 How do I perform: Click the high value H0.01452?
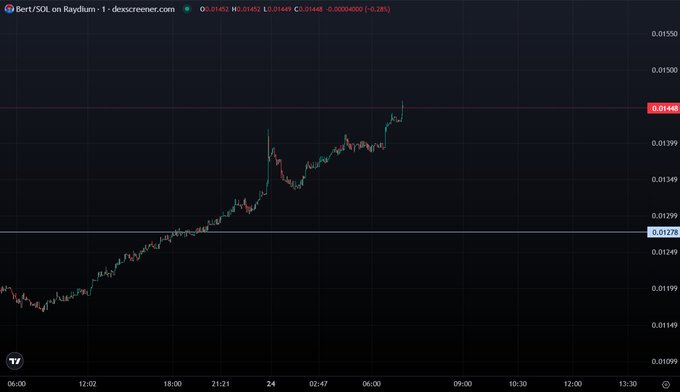(246, 9)
